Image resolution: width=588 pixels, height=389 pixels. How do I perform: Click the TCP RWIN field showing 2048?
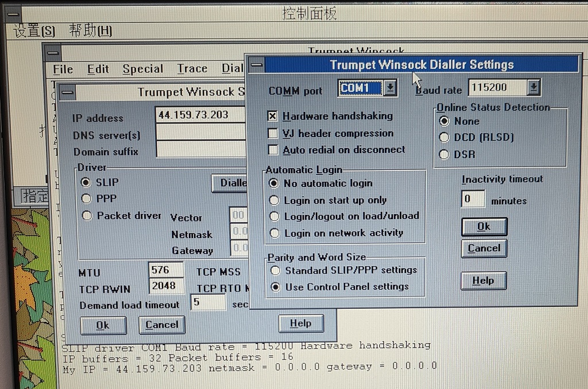pos(166,286)
